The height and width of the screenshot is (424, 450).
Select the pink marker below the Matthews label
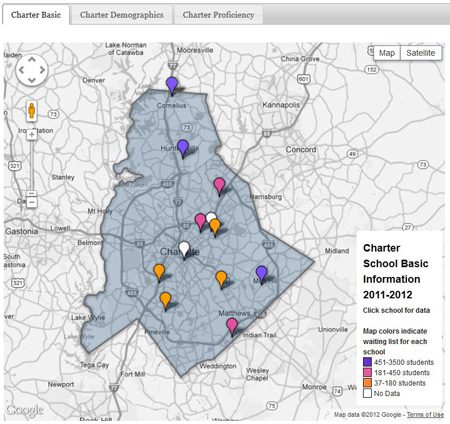(232, 325)
